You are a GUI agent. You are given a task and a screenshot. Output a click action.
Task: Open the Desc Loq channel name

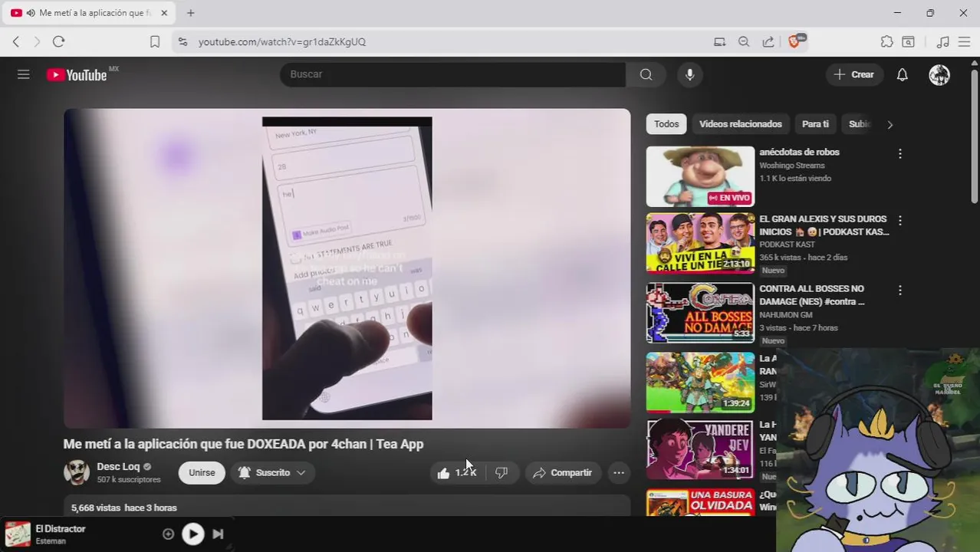(x=118, y=466)
